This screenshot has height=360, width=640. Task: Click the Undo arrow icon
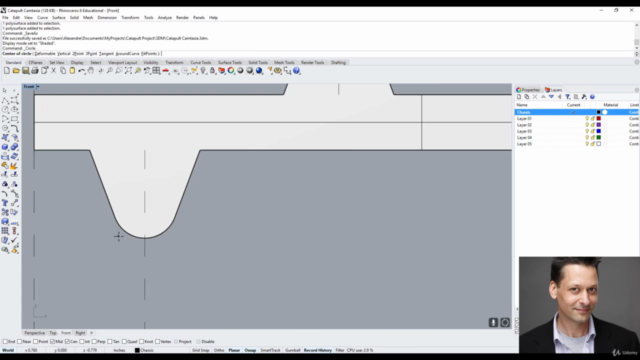coord(82,71)
